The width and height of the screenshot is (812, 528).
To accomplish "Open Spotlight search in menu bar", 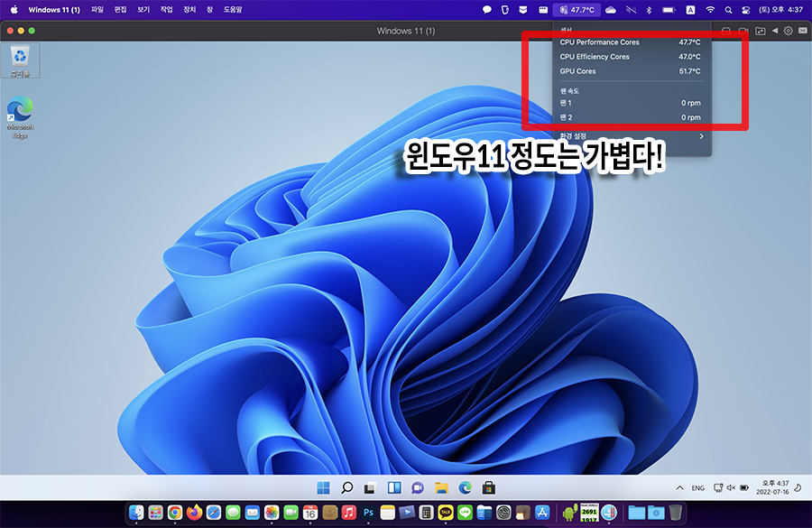I will click(x=728, y=9).
